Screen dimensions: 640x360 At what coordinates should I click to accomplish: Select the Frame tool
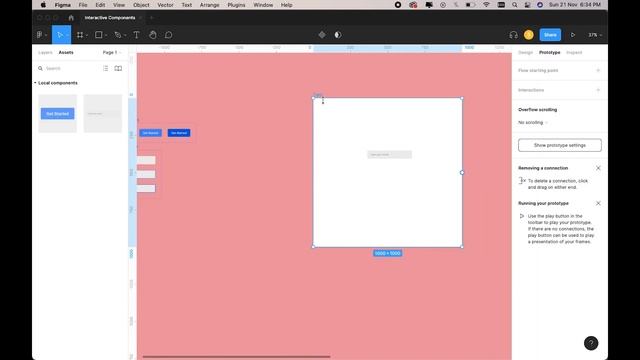click(x=80, y=35)
